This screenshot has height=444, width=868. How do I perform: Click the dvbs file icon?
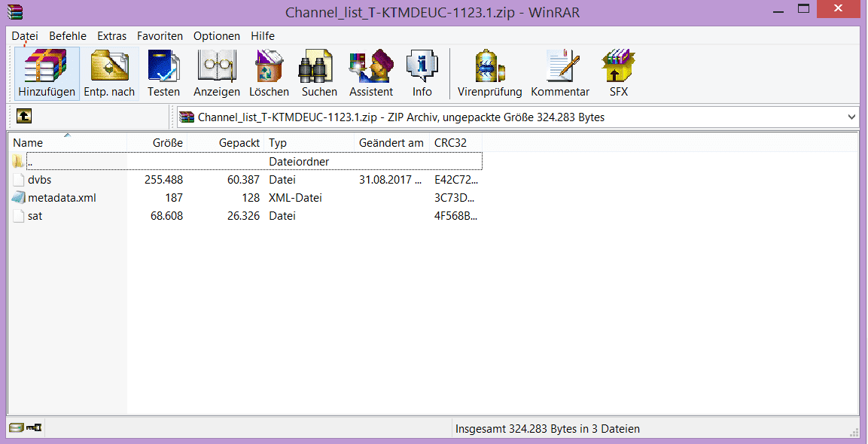[x=18, y=179]
